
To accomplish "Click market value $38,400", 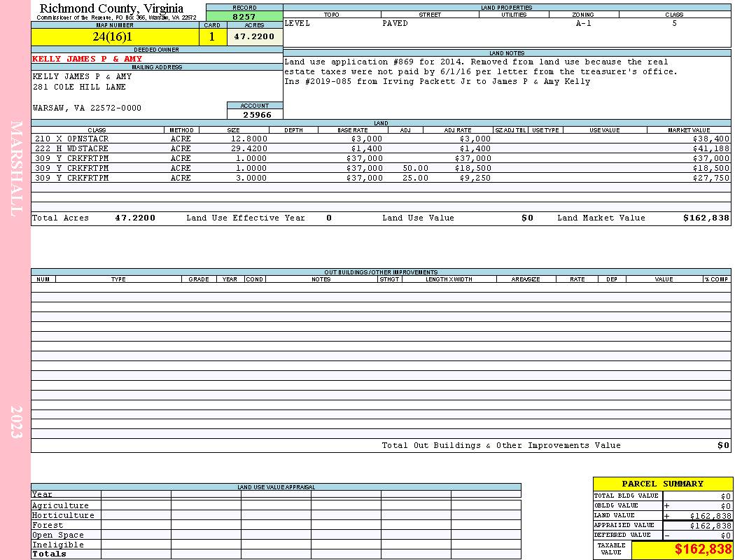I will coord(711,139).
